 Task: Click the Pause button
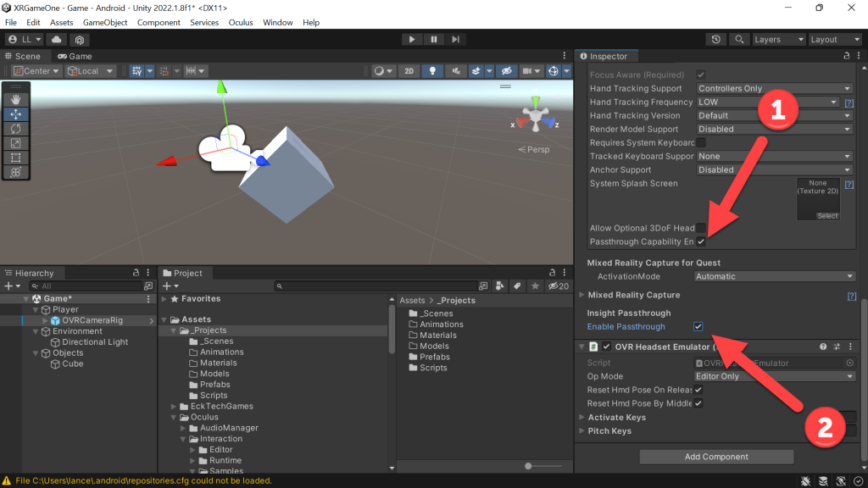click(x=433, y=39)
